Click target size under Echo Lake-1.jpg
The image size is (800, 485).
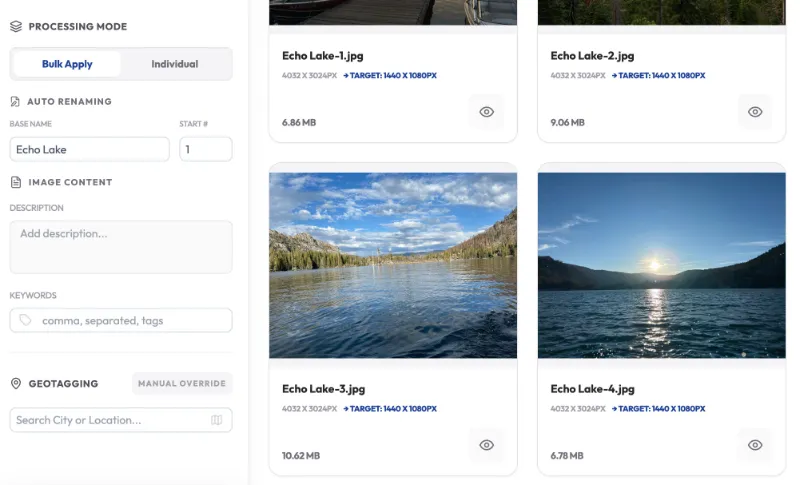click(x=390, y=75)
